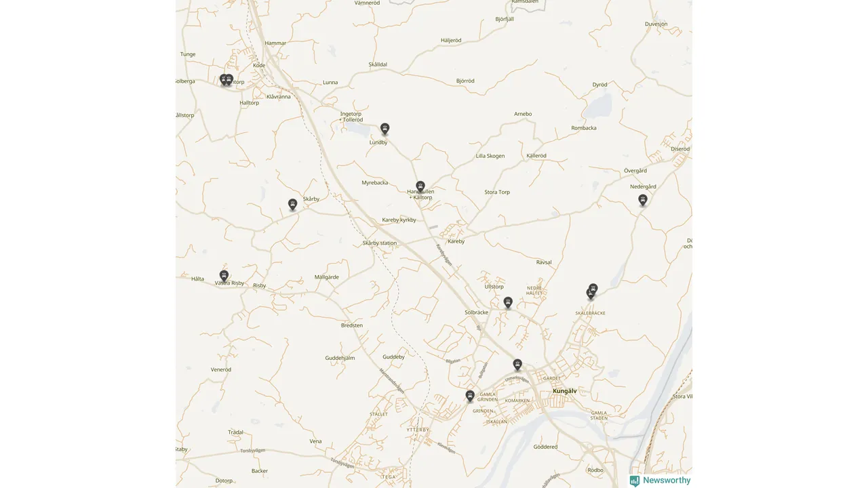Select the marker left of Skårby label
The width and height of the screenshot is (868, 488).
(293, 204)
